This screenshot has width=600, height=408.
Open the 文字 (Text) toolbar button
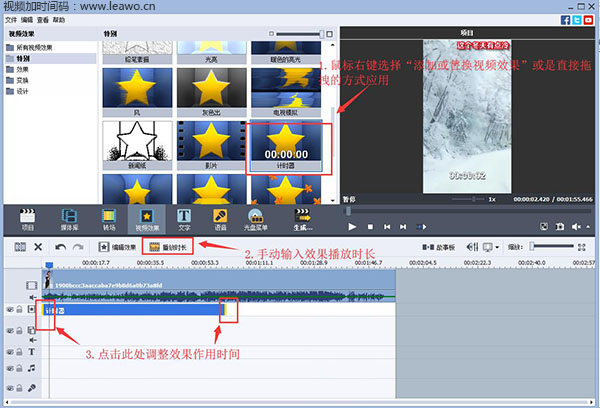[184, 220]
